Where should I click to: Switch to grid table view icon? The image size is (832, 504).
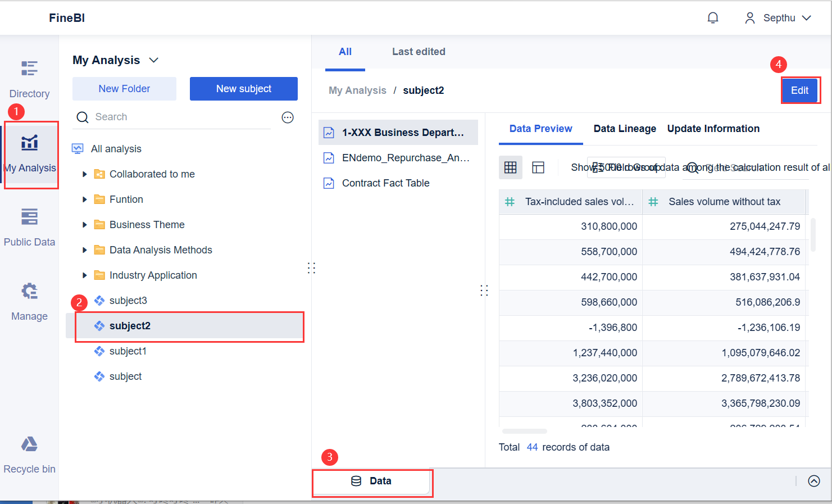(x=510, y=167)
